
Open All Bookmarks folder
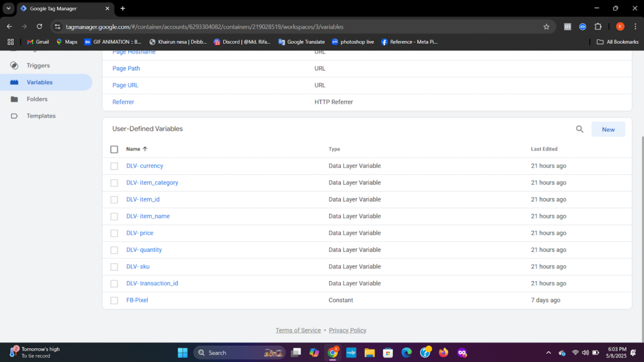[618, 42]
